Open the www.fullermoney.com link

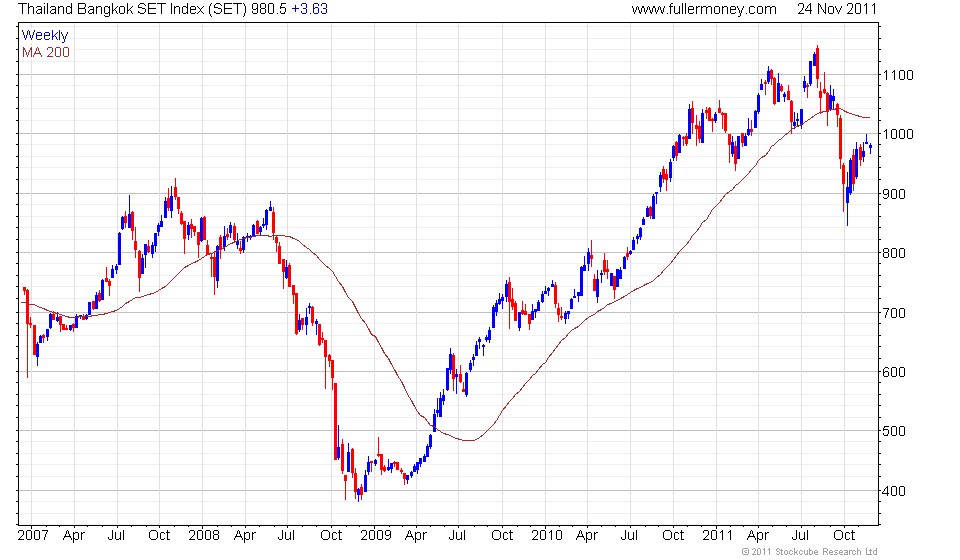coord(704,9)
